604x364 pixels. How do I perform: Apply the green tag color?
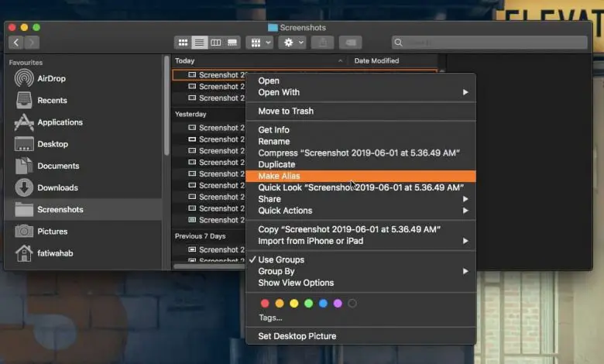pos(308,304)
